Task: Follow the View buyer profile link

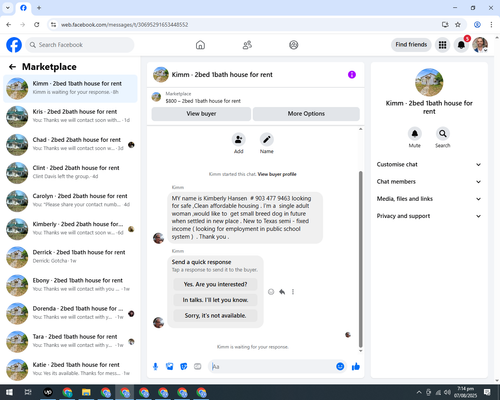Action: click(277, 174)
